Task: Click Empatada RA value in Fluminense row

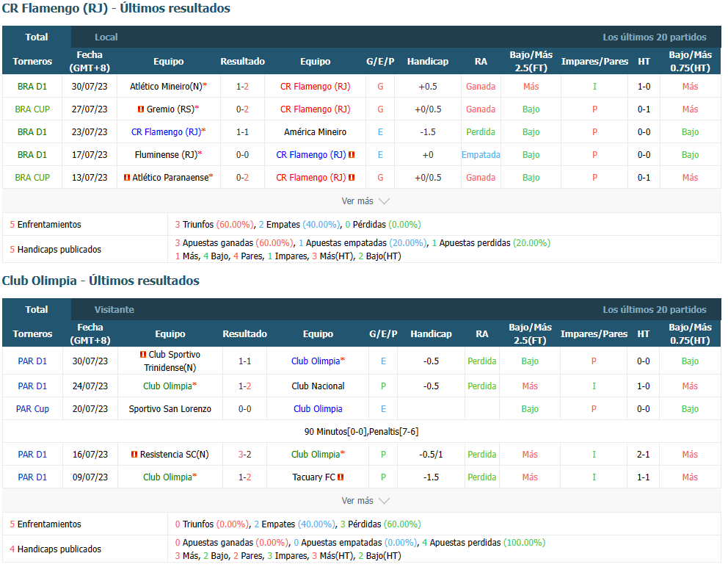Action: click(x=481, y=155)
